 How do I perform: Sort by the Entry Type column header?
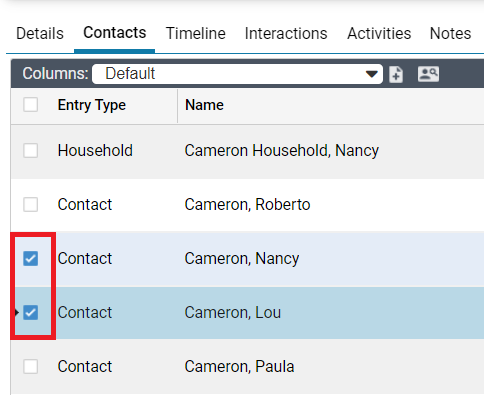92,105
